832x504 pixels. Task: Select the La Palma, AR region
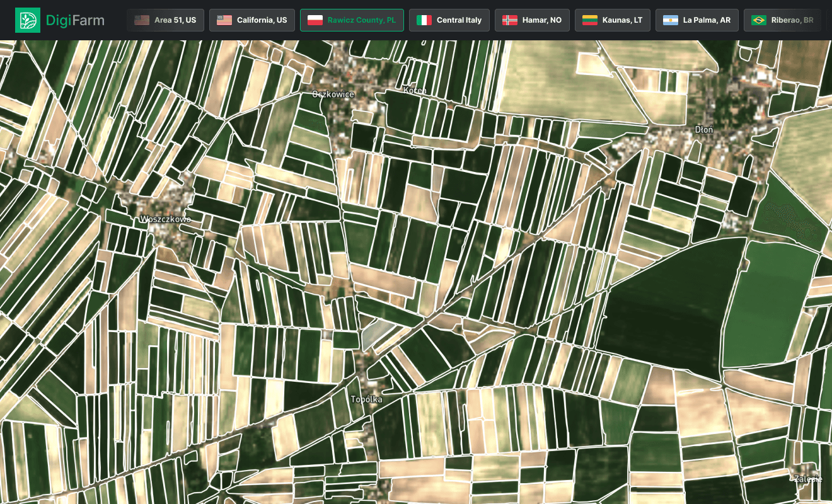(x=697, y=20)
